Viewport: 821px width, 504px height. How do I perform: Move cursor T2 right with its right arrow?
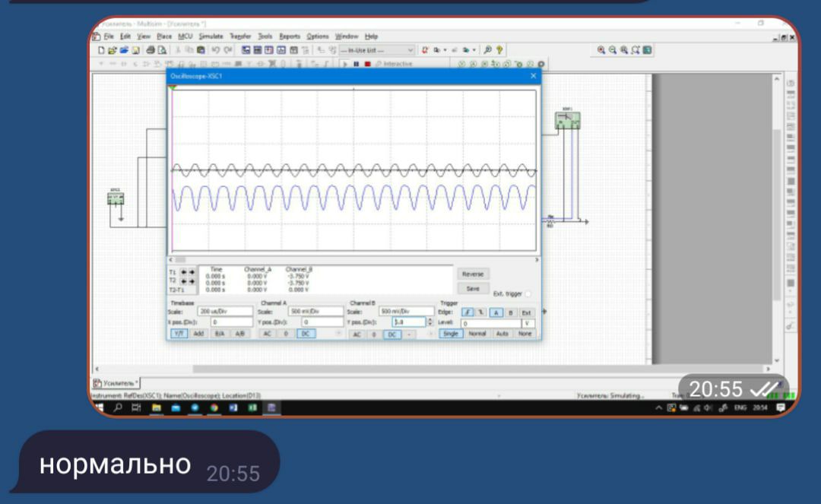(x=192, y=281)
